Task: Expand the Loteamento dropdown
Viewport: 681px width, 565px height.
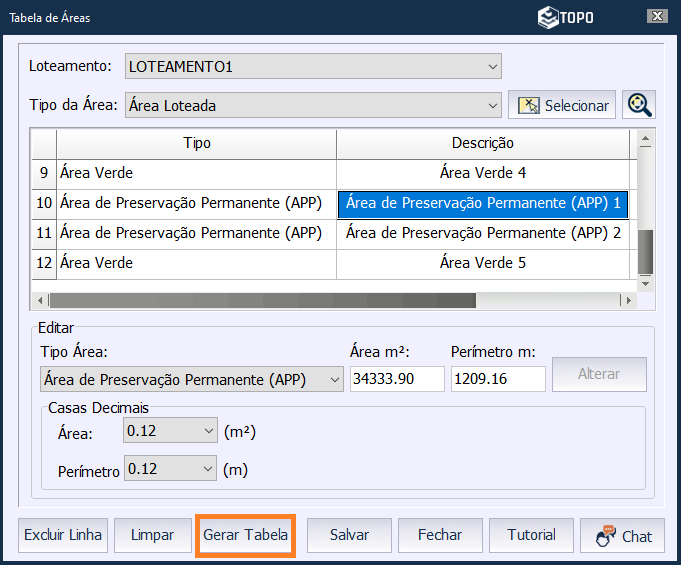Action: point(492,67)
